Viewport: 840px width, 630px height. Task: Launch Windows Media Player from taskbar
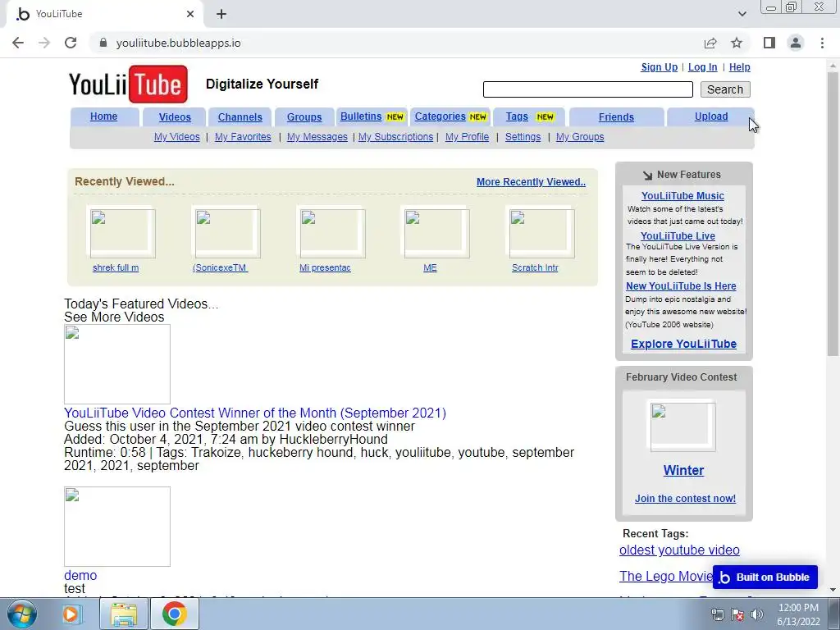[x=71, y=614]
